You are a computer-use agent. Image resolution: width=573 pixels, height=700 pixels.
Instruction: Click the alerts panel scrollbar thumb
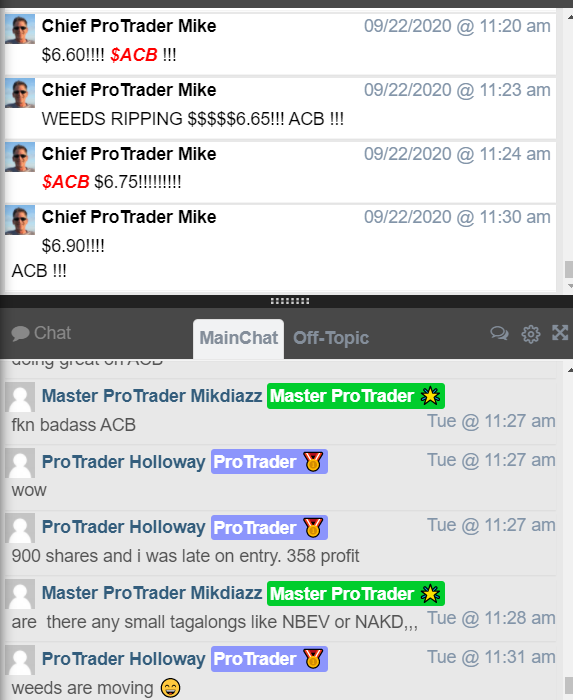coord(569,269)
